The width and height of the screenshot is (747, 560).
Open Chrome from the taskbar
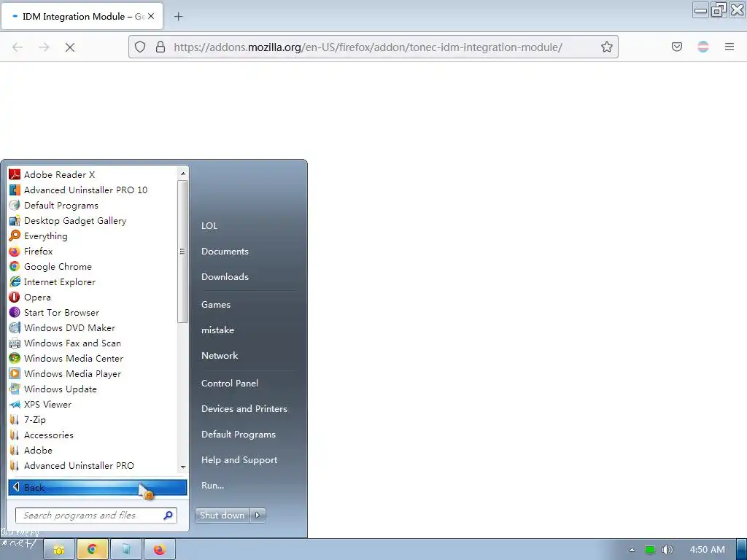point(93,550)
